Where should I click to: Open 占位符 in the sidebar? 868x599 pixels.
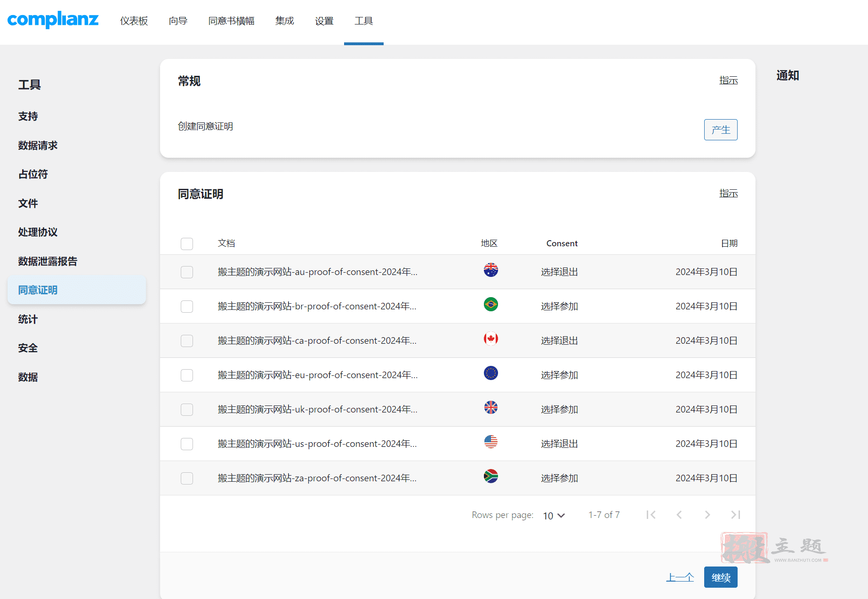click(x=33, y=174)
